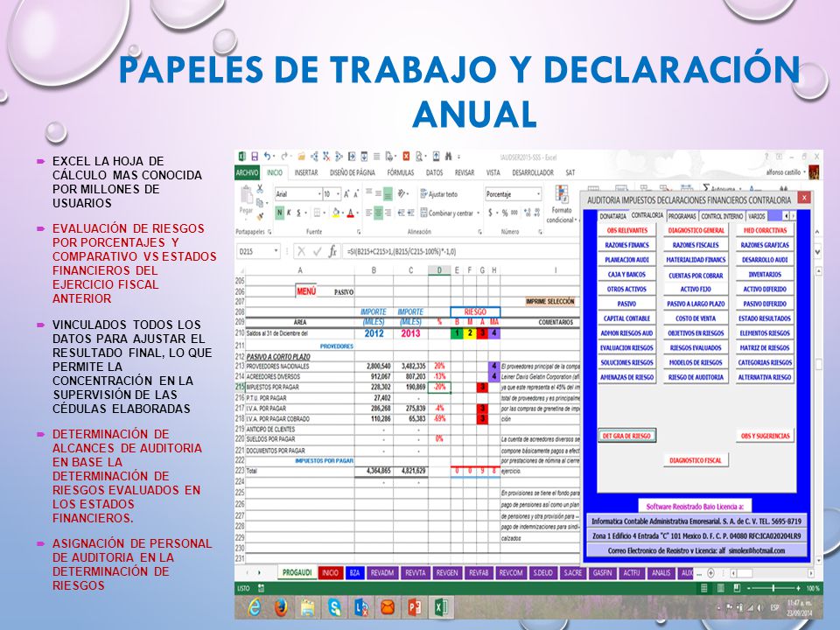Click the increase decimal icon
840x630 pixels.
coord(527,213)
